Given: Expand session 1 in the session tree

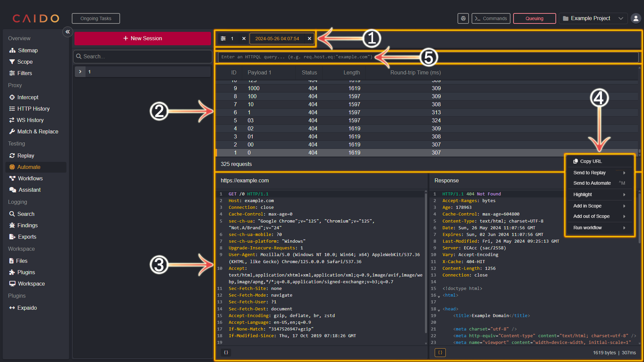Looking at the screenshot, I should pos(80,72).
